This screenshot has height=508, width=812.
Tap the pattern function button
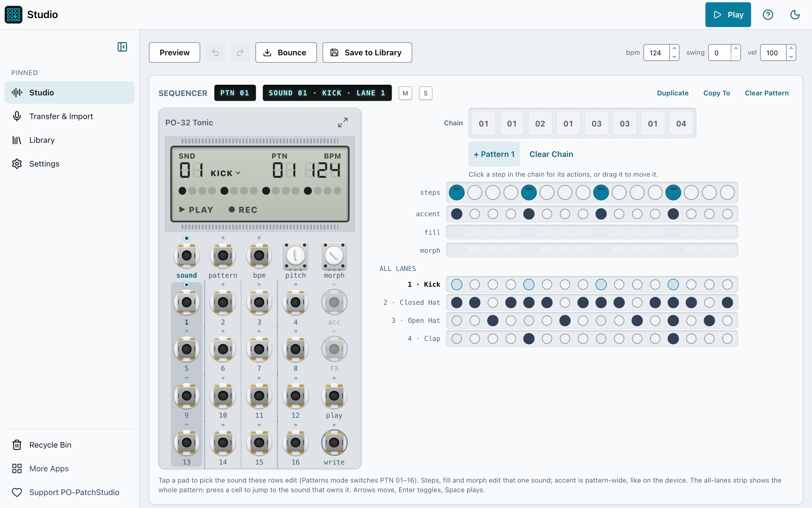(223, 256)
